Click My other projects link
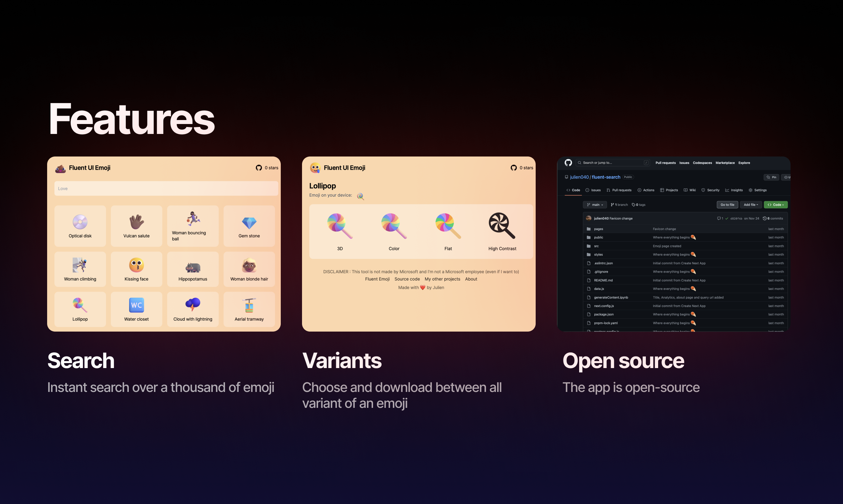 click(442, 279)
